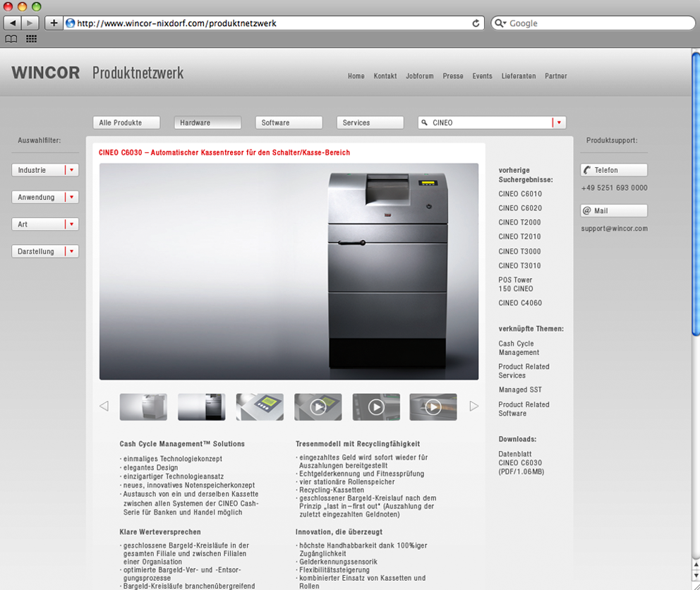
Task: Open the Events navigation link
Action: pos(483,76)
